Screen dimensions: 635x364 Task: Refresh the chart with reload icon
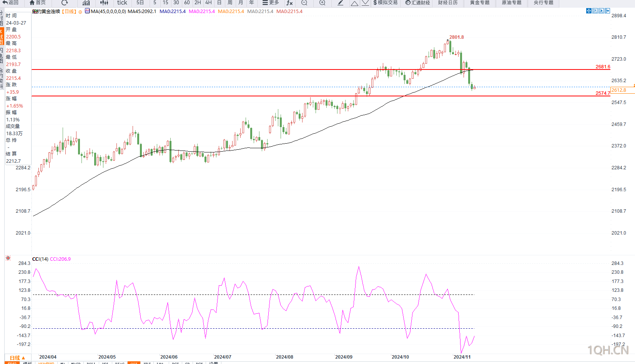coord(65,3)
